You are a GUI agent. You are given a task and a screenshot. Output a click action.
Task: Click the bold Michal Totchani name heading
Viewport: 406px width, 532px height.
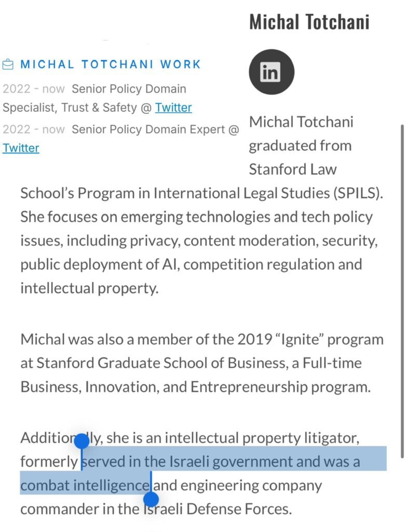coord(309,22)
